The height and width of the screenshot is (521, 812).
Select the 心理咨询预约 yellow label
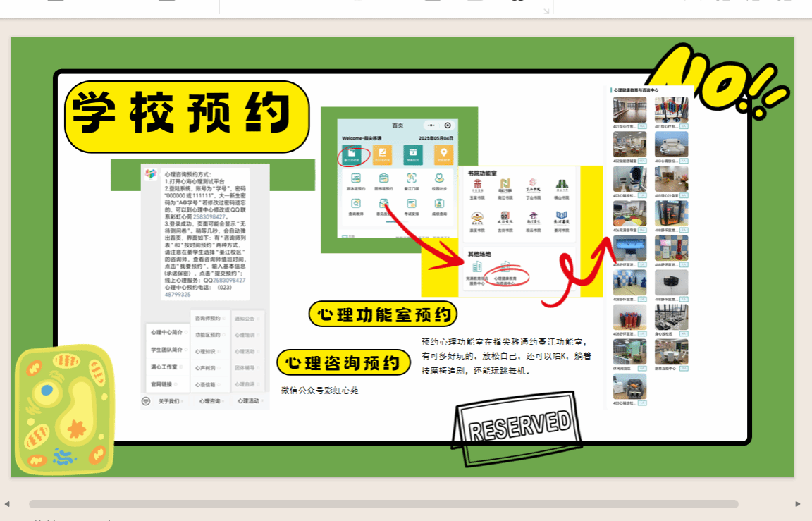click(343, 362)
